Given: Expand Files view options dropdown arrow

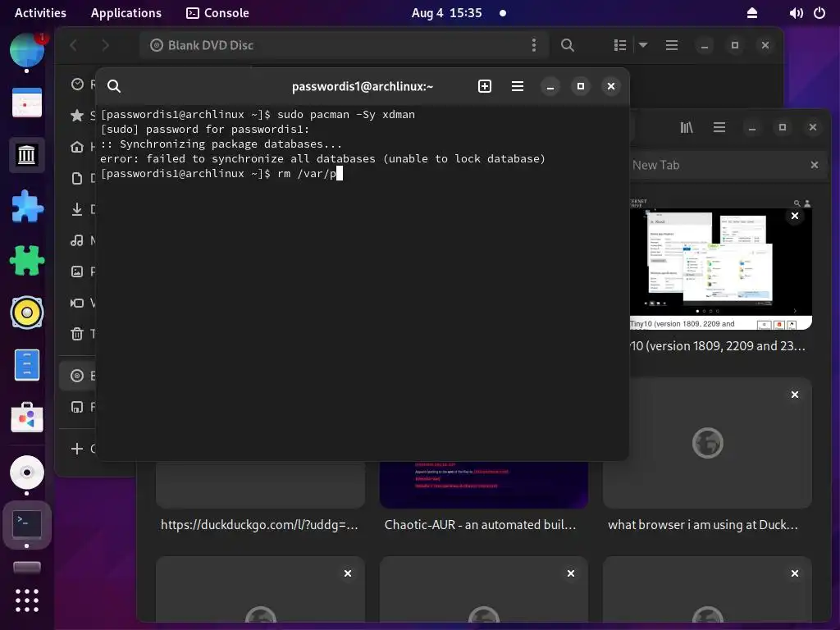Looking at the screenshot, I should tap(643, 45).
